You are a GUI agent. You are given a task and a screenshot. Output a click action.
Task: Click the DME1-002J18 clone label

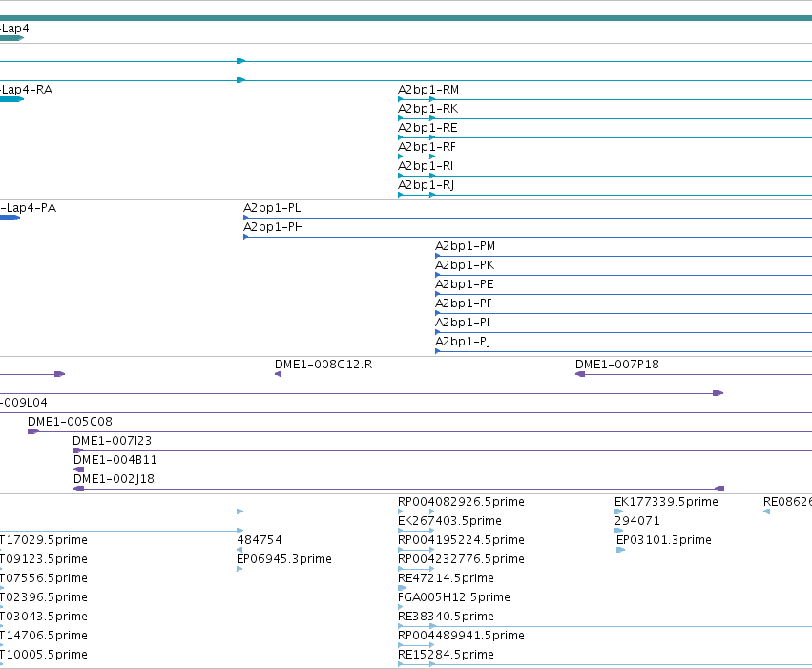click(x=114, y=479)
